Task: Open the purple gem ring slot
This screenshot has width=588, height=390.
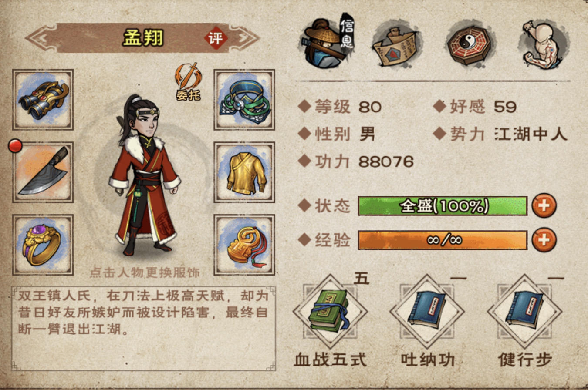Action: tap(43, 245)
